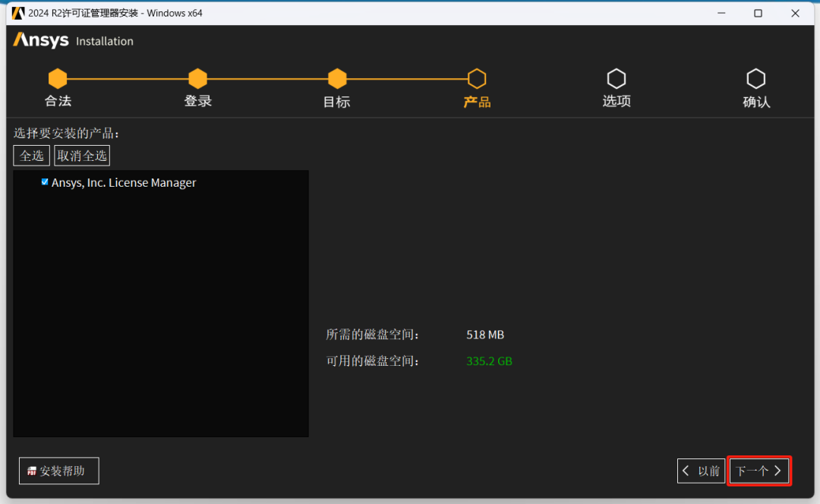The width and height of the screenshot is (820, 504).
Task: Click the Installation text in the header
Action: (105, 41)
